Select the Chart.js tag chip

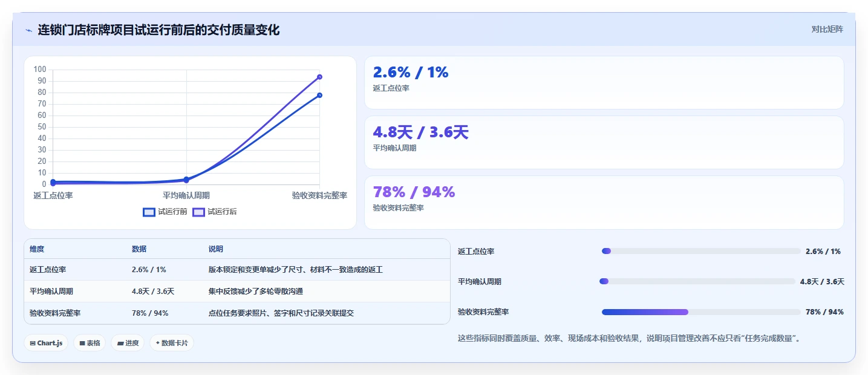coord(47,343)
